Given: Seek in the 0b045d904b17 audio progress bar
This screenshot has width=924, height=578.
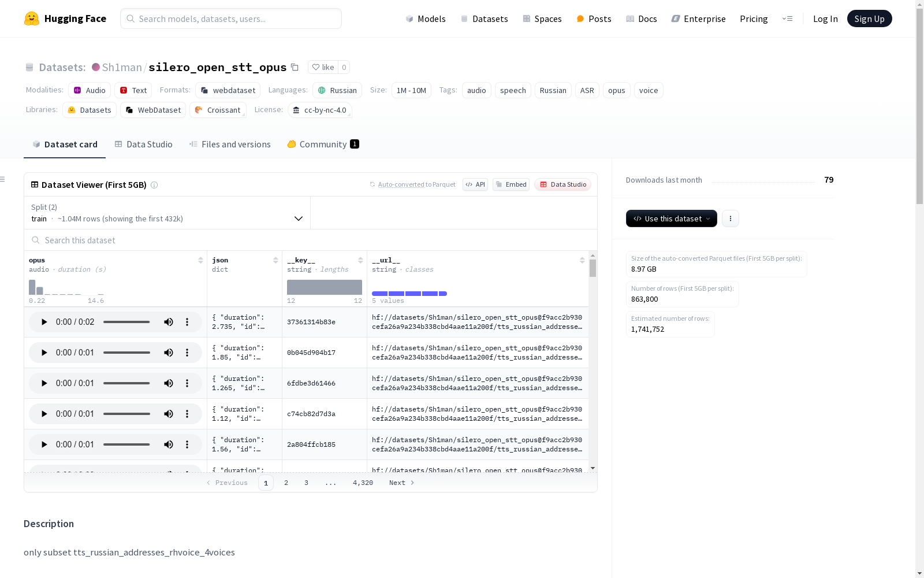Looking at the screenshot, I should (126, 353).
